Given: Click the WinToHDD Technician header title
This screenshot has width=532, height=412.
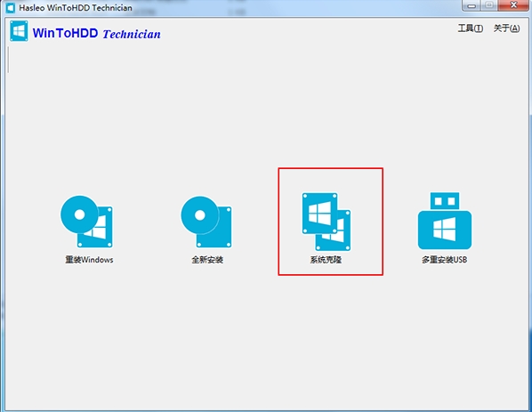Looking at the screenshot, I should pyautogui.click(x=97, y=34).
